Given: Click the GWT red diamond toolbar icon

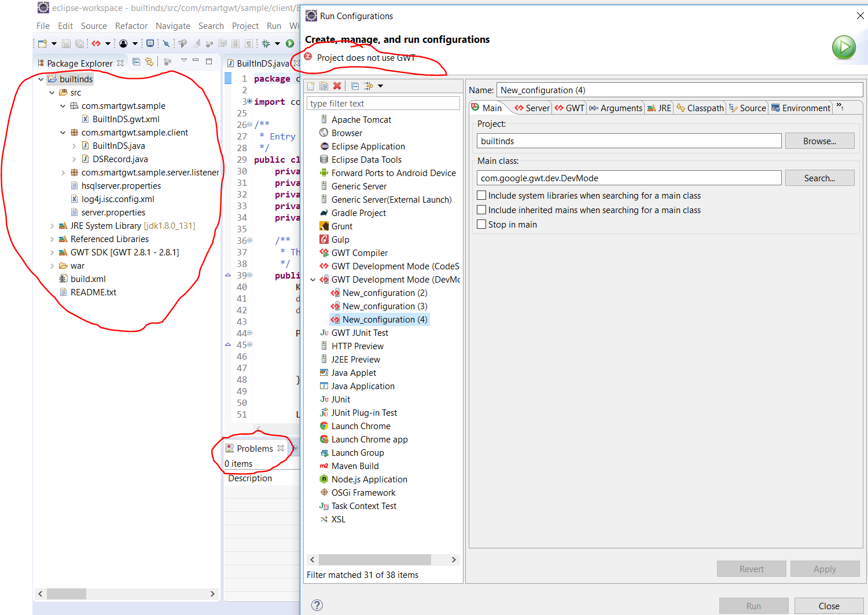Looking at the screenshot, I should (96, 43).
